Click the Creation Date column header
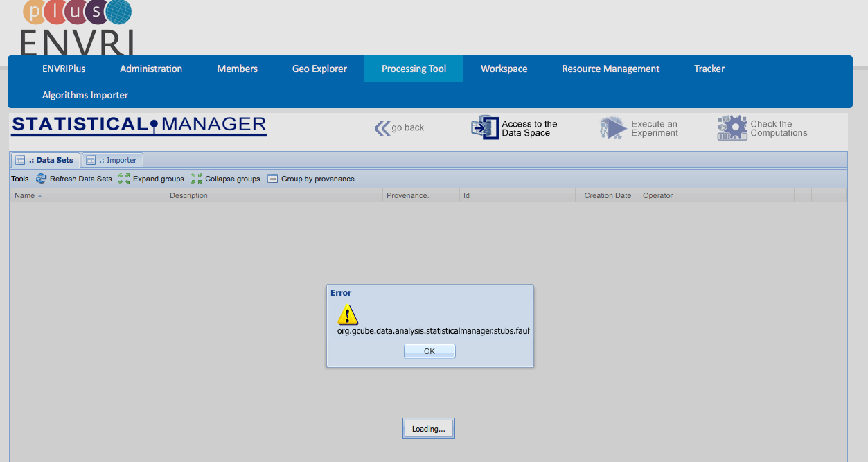The height and width of the screenshot is (462, 868). pos(607,195)
